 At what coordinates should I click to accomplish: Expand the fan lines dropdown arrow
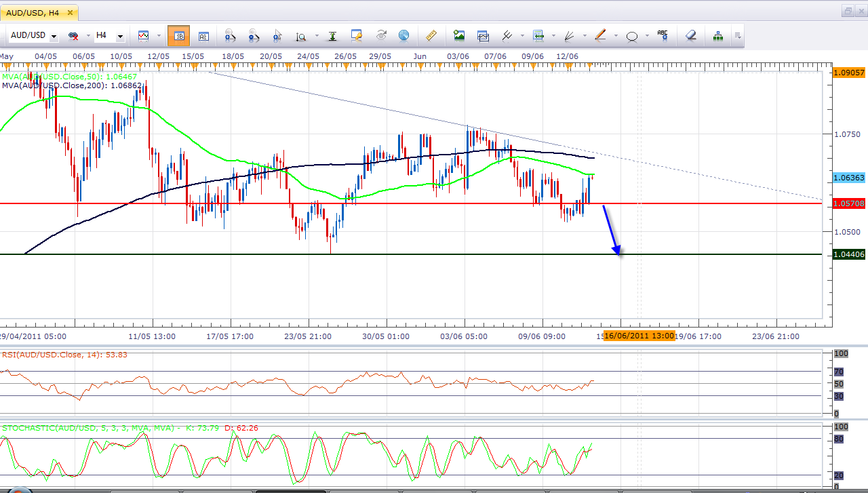click(x=585, y=36)
